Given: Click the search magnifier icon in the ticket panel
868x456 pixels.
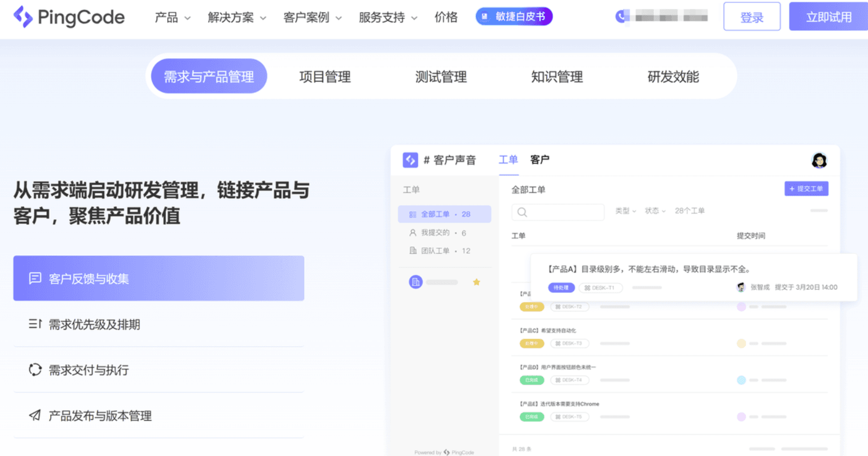Looking at the screenshot, I should pyautogui.click(x=522, y=212).
